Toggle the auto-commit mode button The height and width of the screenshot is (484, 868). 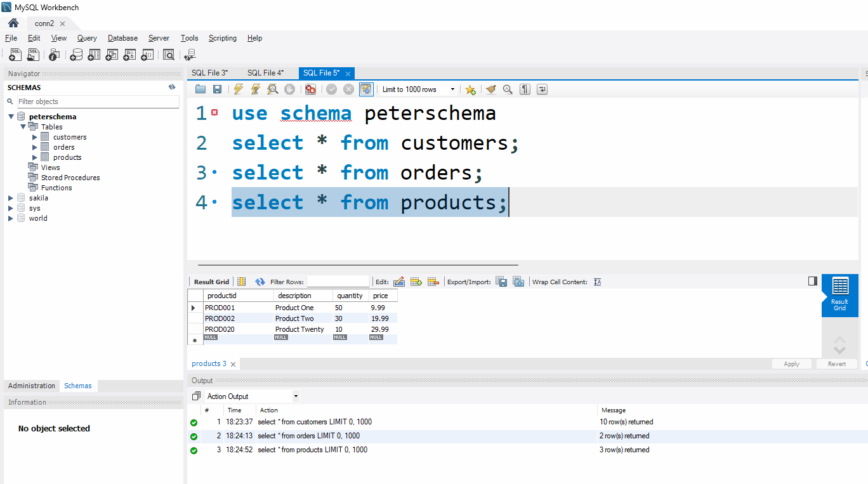click(366, 89)
